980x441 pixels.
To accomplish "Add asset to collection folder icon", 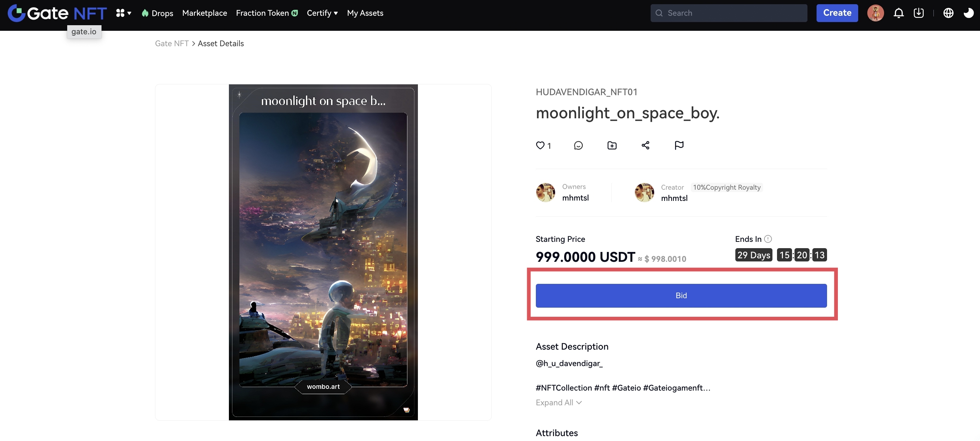I will [x=612, y=145].
